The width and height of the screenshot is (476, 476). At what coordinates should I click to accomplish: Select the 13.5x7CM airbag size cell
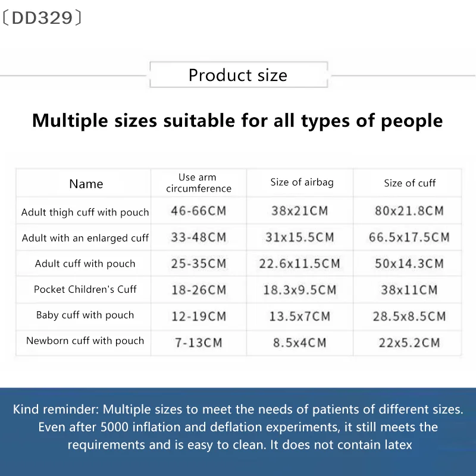(x=299, y=316)
